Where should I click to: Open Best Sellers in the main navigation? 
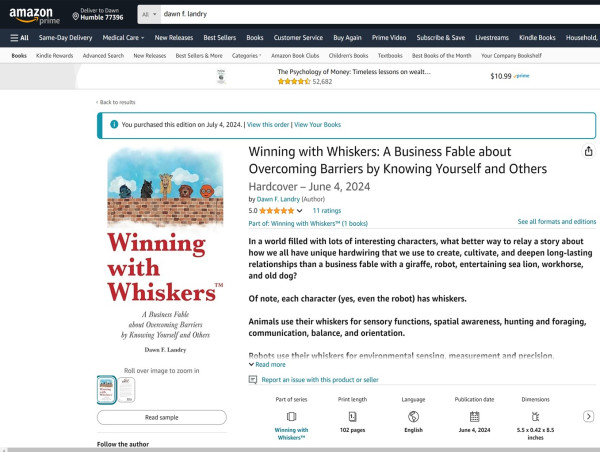(220, 38)
